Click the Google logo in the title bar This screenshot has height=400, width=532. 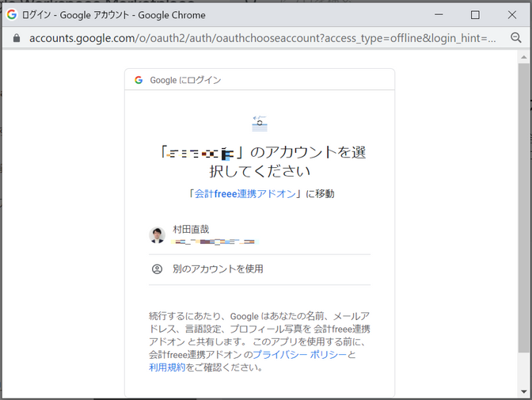12,14
